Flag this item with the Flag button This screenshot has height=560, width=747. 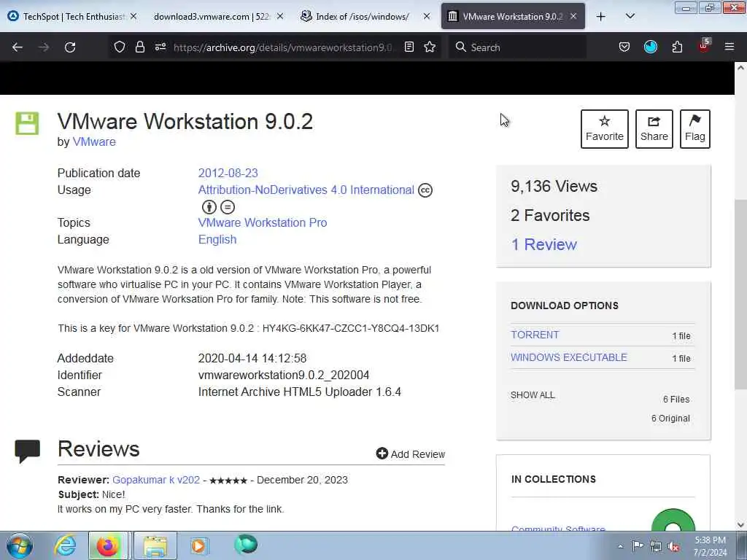pos(694,129)
